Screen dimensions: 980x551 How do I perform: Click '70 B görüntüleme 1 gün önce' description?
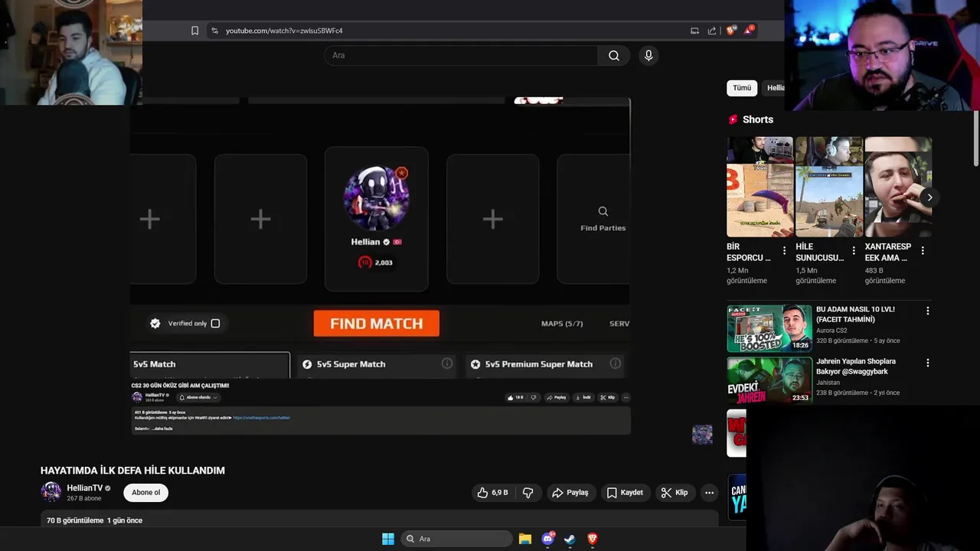[x=94, y=520]
